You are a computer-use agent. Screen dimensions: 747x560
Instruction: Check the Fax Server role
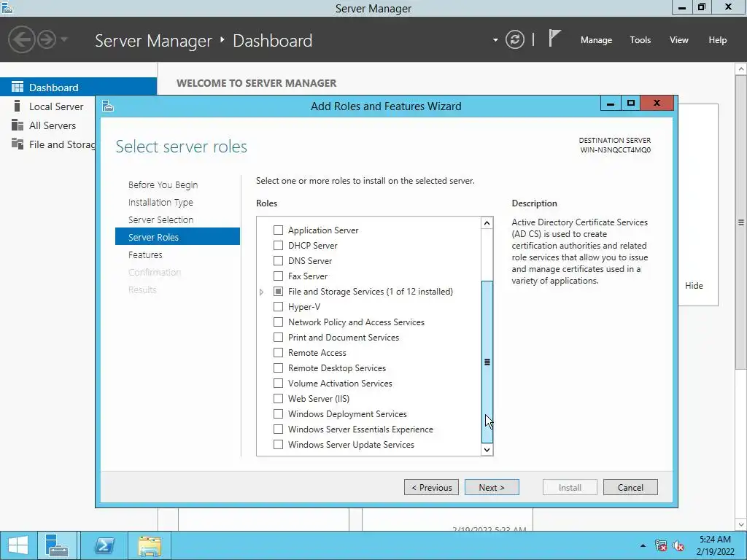click(278, 276)
